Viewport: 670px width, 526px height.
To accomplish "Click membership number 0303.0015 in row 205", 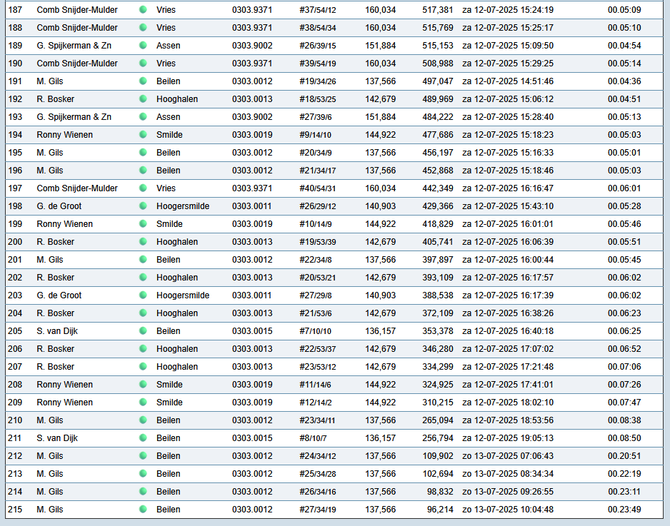I will (252, 331).
